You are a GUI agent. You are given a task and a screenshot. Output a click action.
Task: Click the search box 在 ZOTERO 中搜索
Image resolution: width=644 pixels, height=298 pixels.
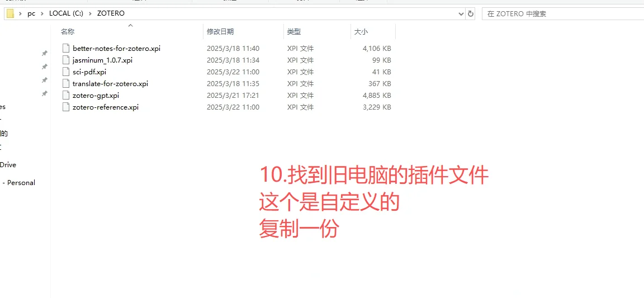(563, 13)
